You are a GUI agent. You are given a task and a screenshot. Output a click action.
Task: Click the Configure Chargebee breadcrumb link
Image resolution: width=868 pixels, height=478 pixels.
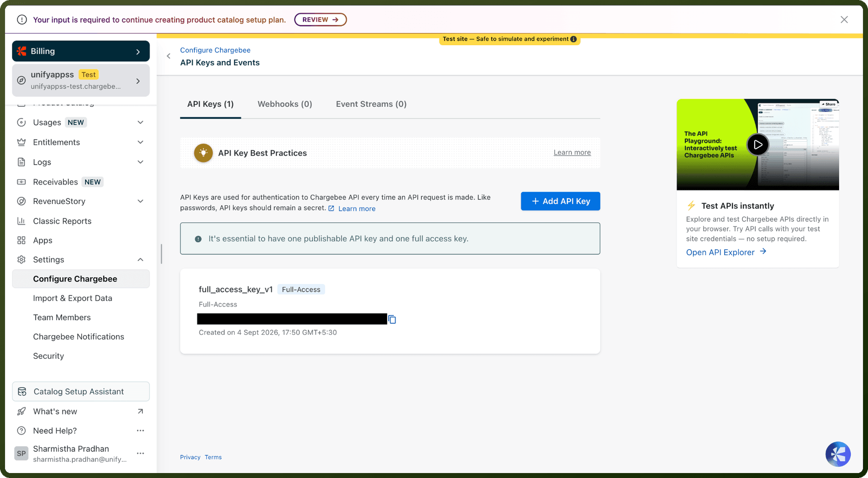coord(215,50)
